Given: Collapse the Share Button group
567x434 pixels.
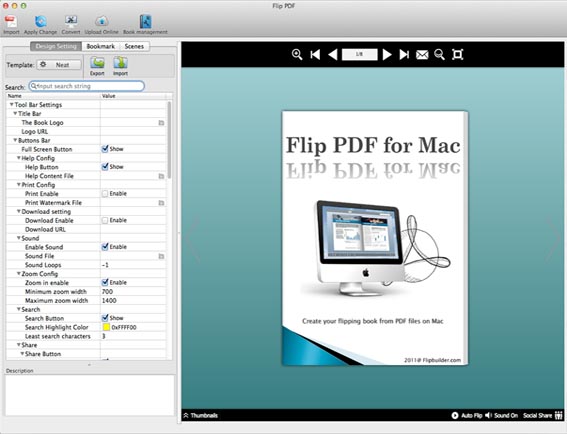Looking at the screenshot, I should tap(22, 354).
